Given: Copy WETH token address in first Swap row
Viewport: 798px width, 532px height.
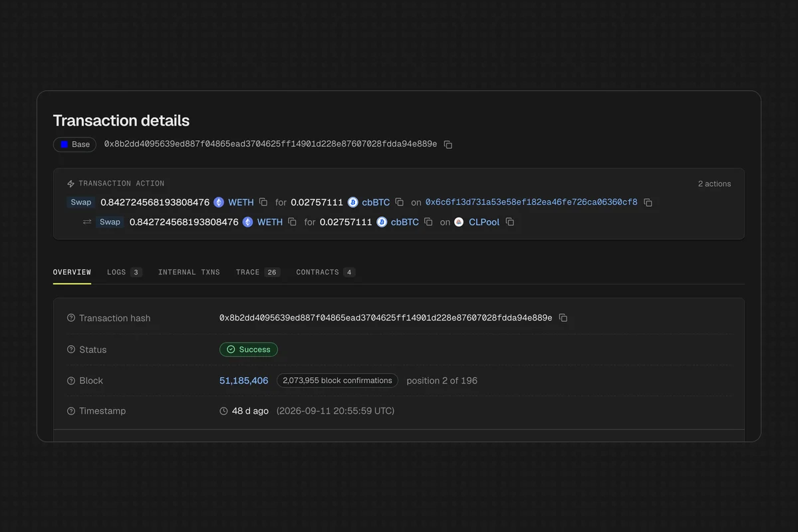Looking at the screenshot, I should [x=263, y=202].
